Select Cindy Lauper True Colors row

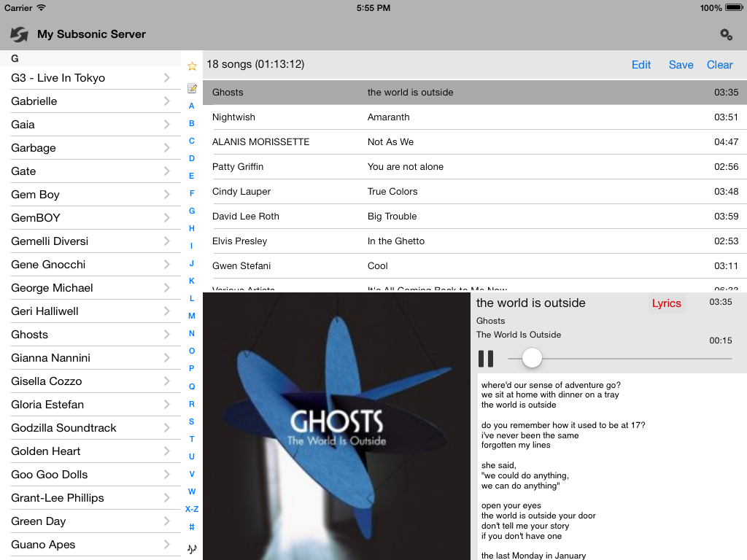coord(475,192)
